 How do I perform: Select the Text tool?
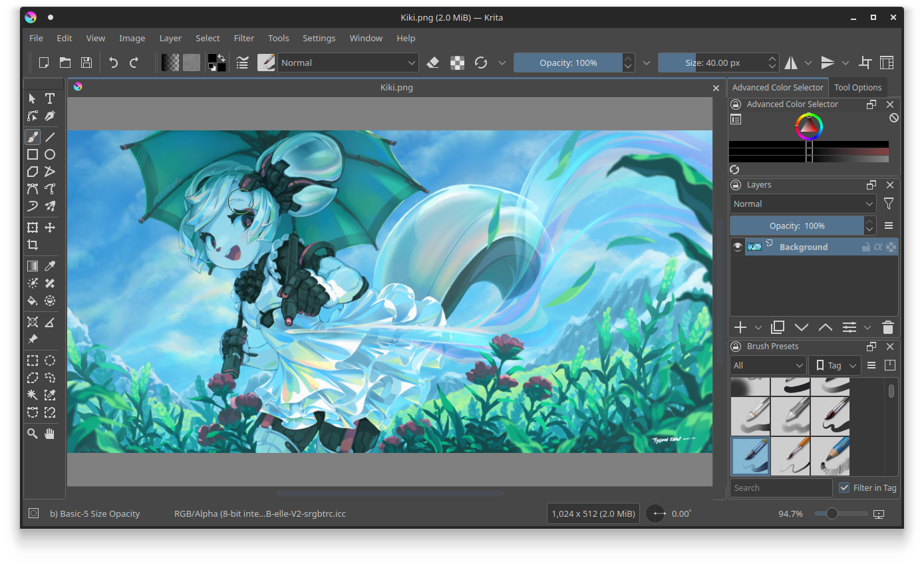click(50, 98)
